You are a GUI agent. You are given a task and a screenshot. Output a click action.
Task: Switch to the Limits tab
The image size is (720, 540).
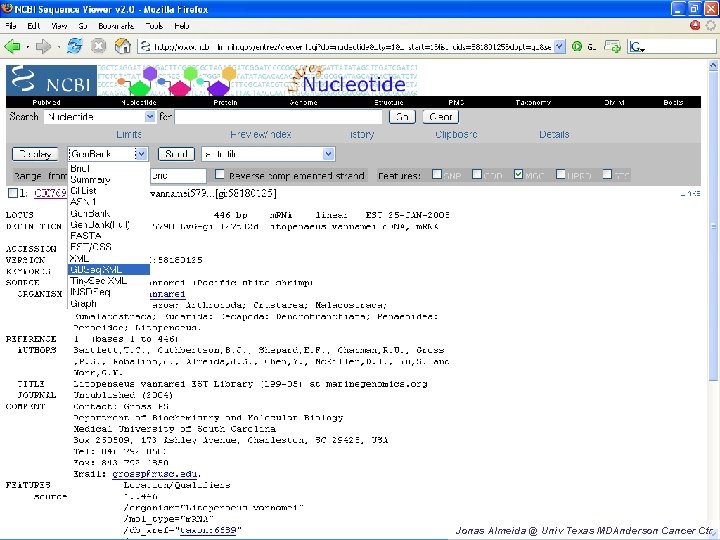click(x=129, y=135)
